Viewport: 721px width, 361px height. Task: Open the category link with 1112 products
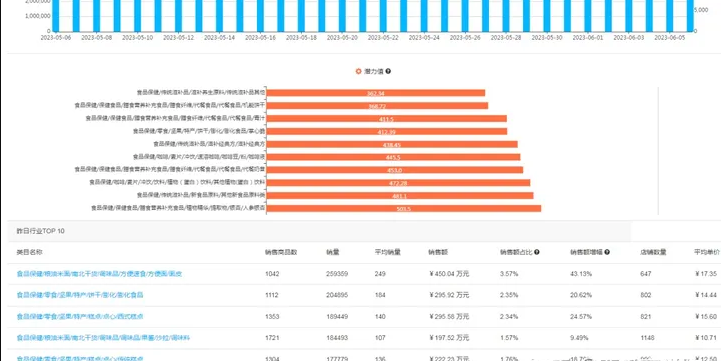[80, 295]
